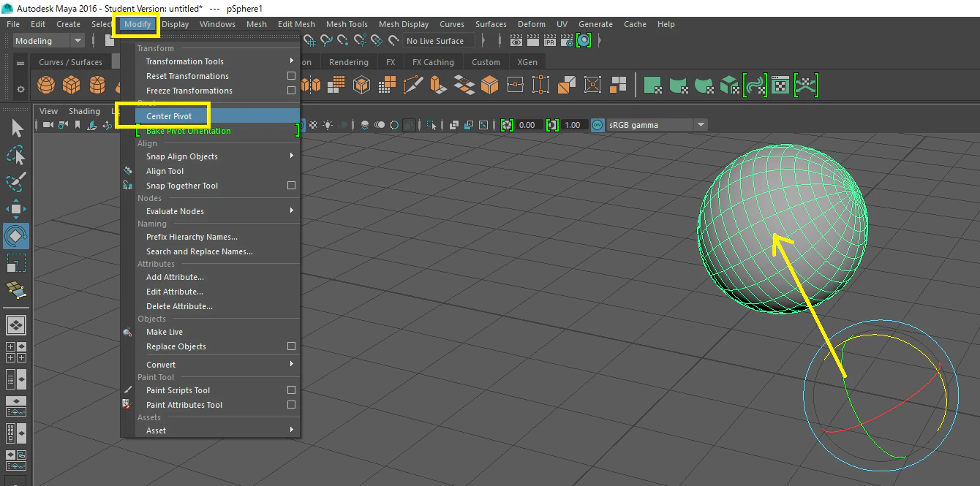The image size is (980, 486).
Task: Activate the Scale tool
Action: click(16, 262)
